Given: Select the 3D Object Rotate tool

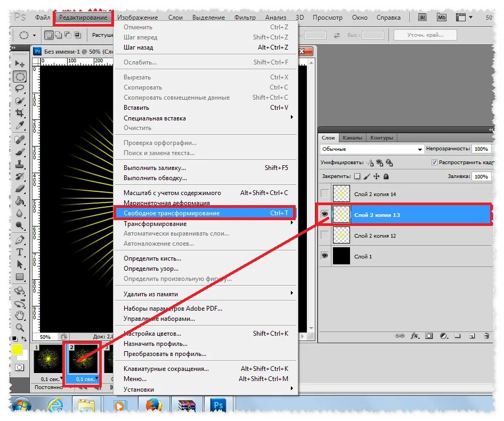Looking at the screenshot, I should (x=20, y=291).
